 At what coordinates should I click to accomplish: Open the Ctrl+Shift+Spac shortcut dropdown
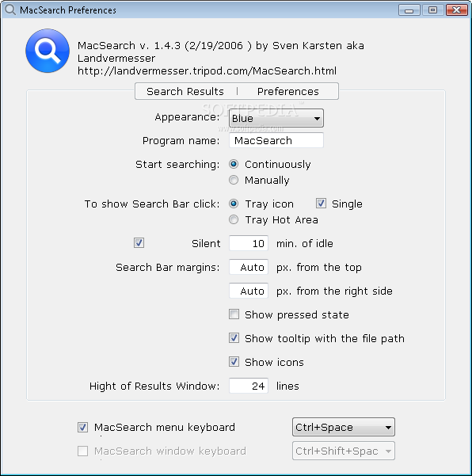[344, 451]
